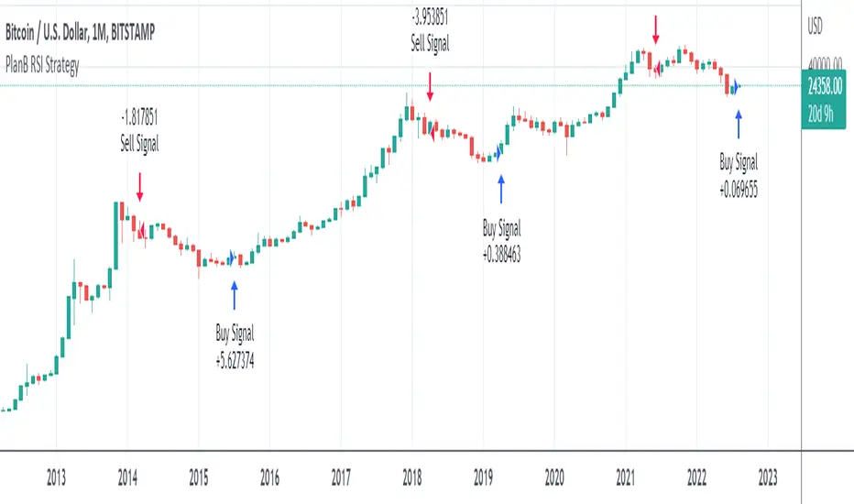Click the 2013 label on time axis

pyautogui.click(x=56, y=477)
